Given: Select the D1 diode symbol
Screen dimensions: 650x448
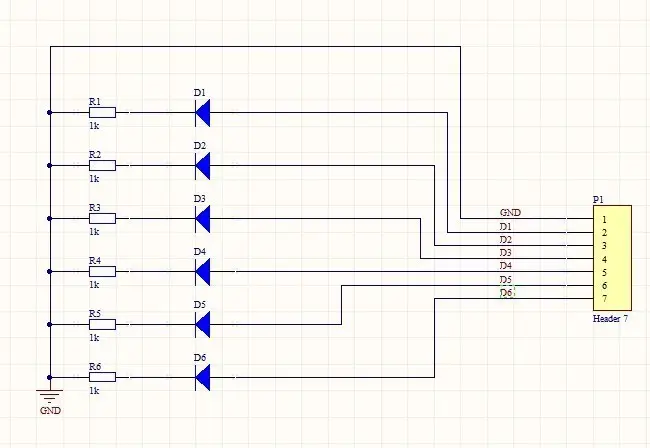Looking at the screenshot, I should (x=203, y=113).
